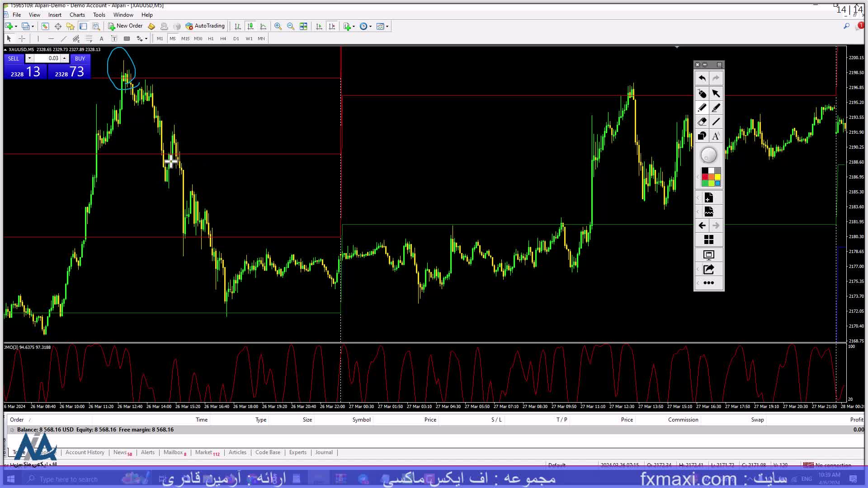This screenshot has width=868, height=488.
Task: Click the blue BUY button
Action: point(80,58)
